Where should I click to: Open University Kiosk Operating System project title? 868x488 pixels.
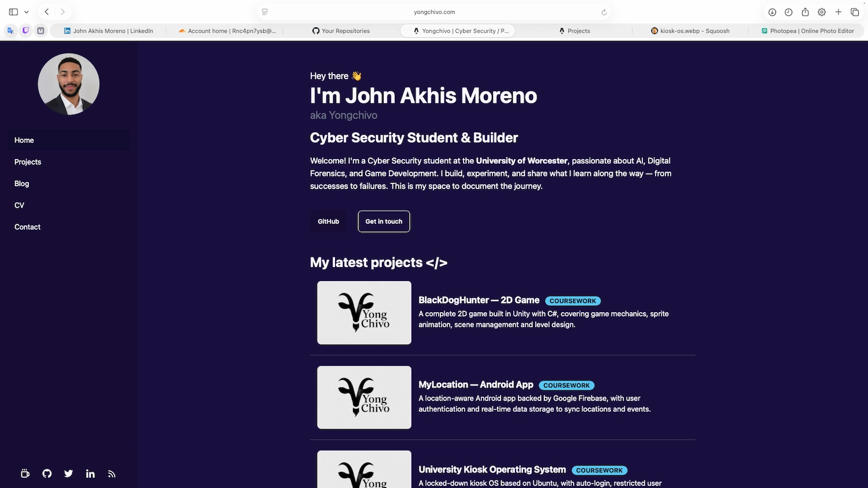coord(492,469)
